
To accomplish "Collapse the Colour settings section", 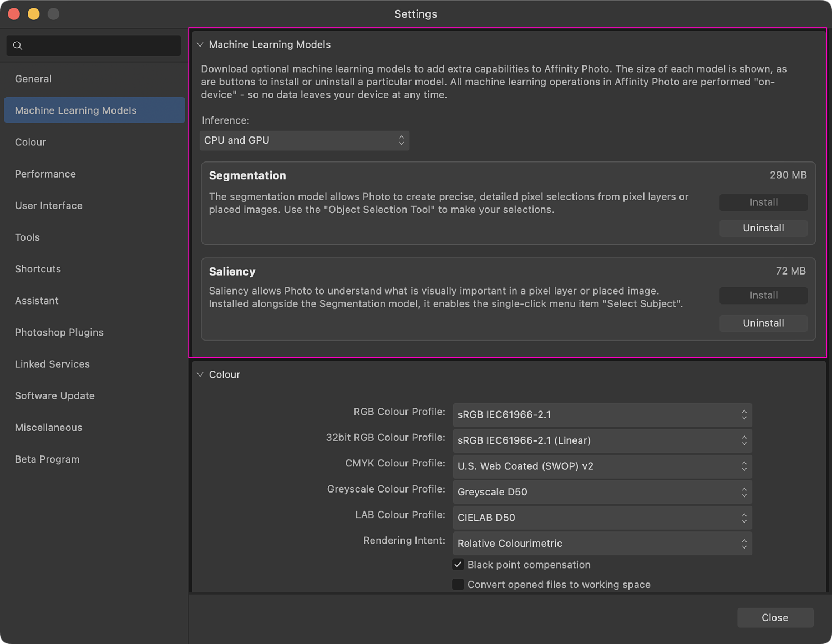I will click(200, 374).
